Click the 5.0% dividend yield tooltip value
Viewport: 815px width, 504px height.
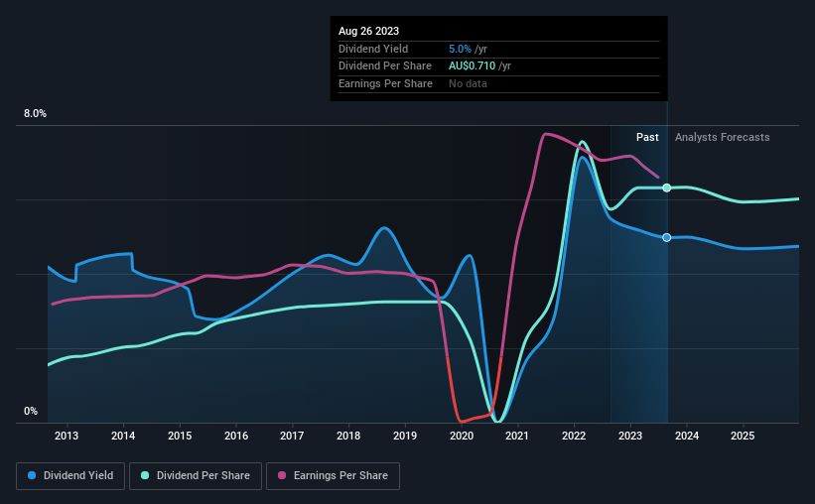(460, 49)
